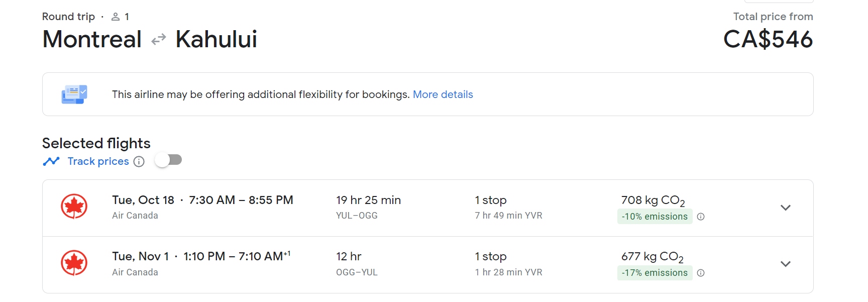Click the passenger count person icon
The width and height of the screenshot is (868, 302).
click(x=116, y=17)
